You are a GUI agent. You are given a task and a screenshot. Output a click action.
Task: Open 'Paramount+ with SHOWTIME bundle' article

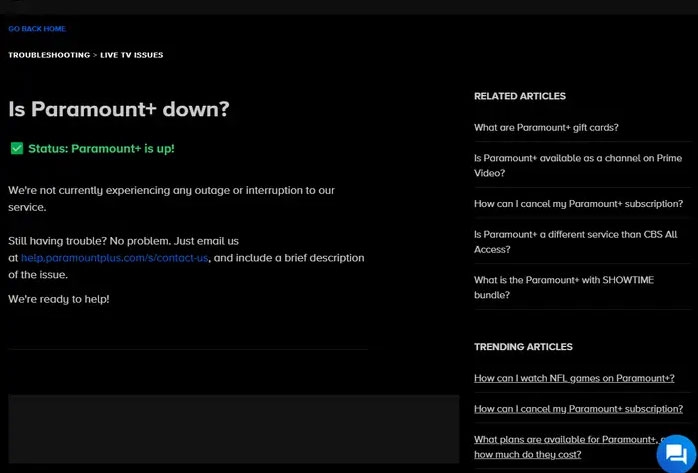(564, 287)
